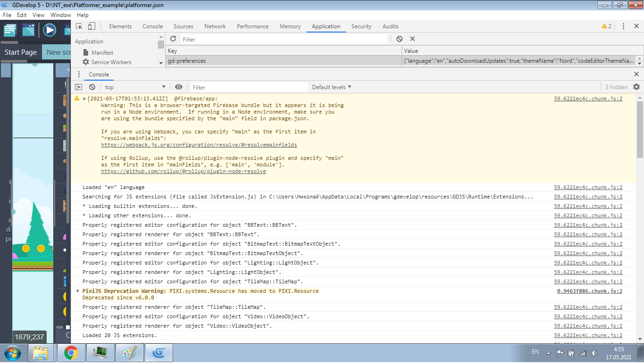Open the Elements tab in DevTools
The image size is (644, 364).
pyautogui.click(x=120, y=26)
